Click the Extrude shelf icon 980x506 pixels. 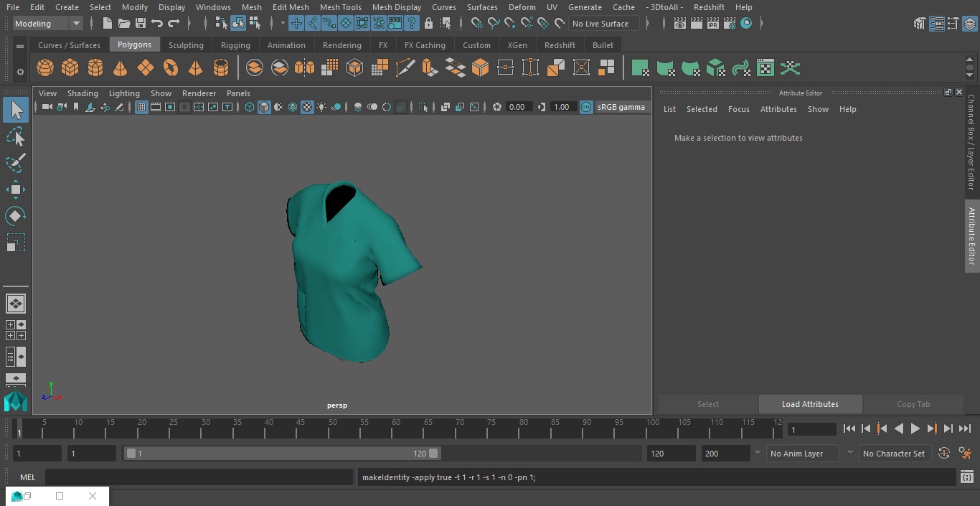pyautogui.click(x=430, y=68)
